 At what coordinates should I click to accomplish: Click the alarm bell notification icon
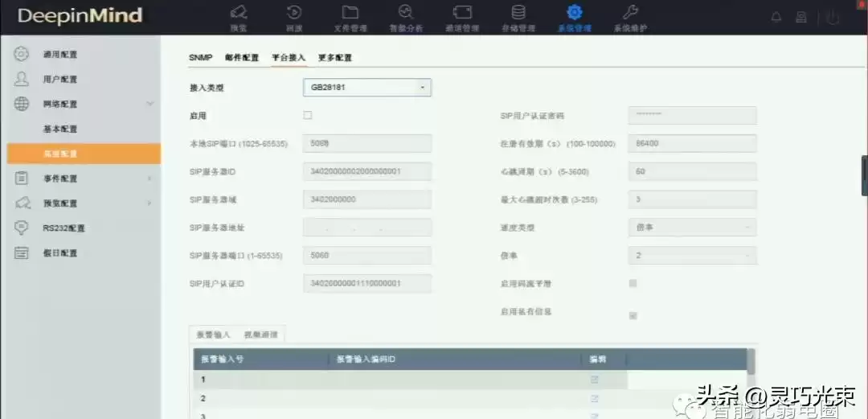pos(776,17)
